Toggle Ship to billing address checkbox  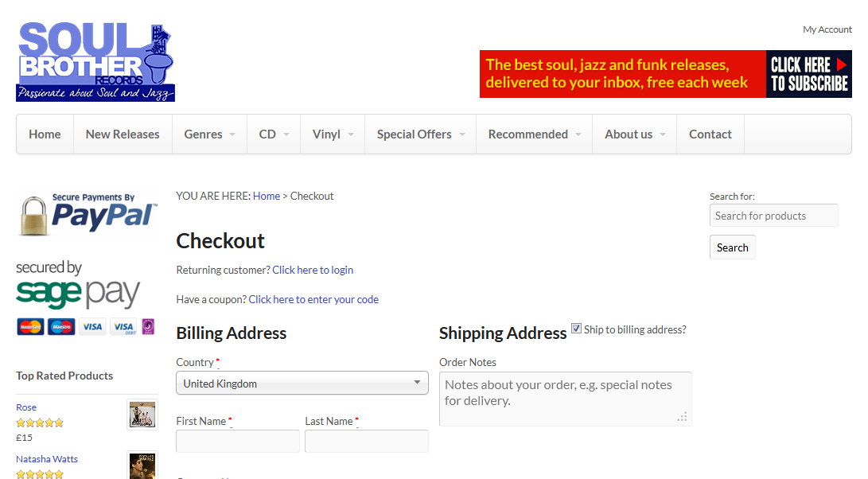577,329
